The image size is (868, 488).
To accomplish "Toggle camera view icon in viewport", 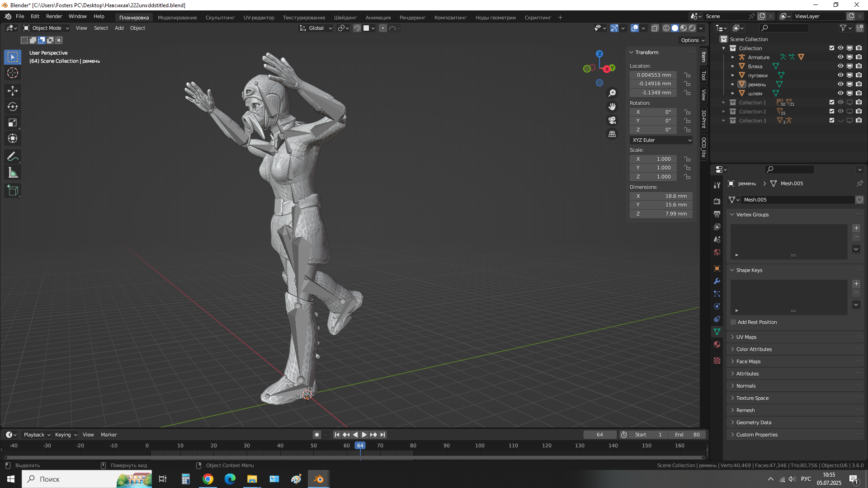I will click(x=612, y=120).
